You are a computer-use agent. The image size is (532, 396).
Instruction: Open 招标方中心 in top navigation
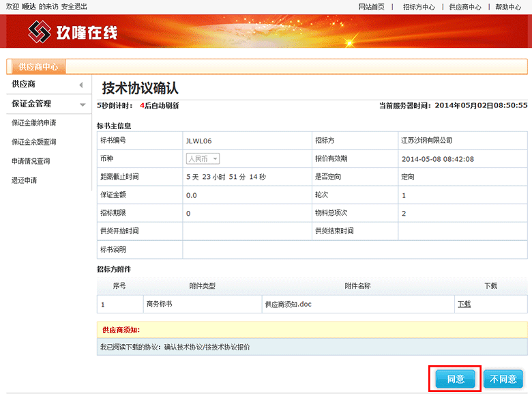[x=419, y=7]
